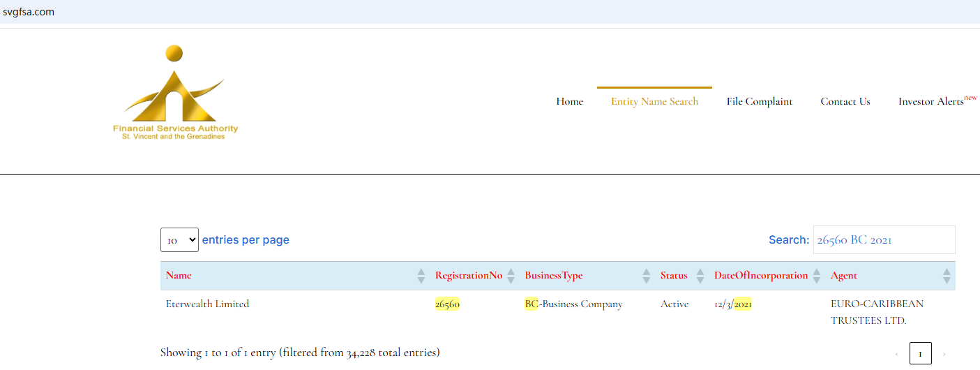Sort by BusinessType column arrows
Viewport: 980px width, 370px height.
coord(646,276)
